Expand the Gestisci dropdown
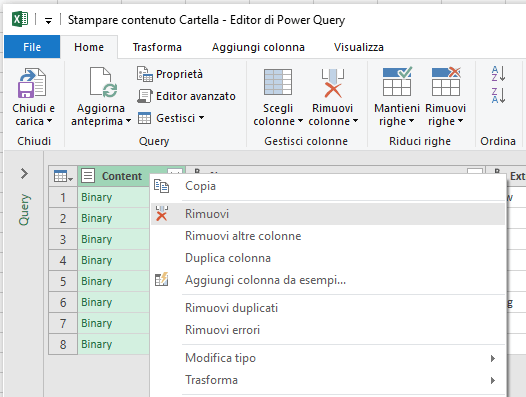Viewport: 526px width, 397px height. 171,118
